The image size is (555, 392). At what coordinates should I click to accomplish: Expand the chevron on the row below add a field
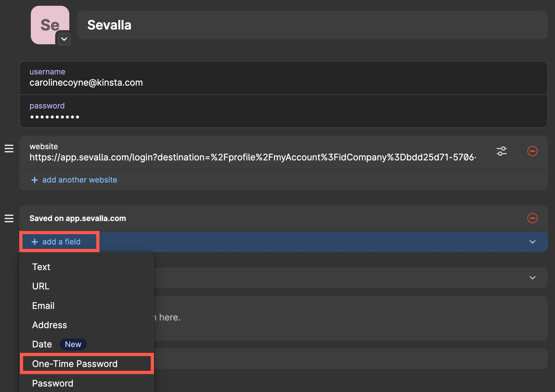pyautogui.click(x=533, y=278)
